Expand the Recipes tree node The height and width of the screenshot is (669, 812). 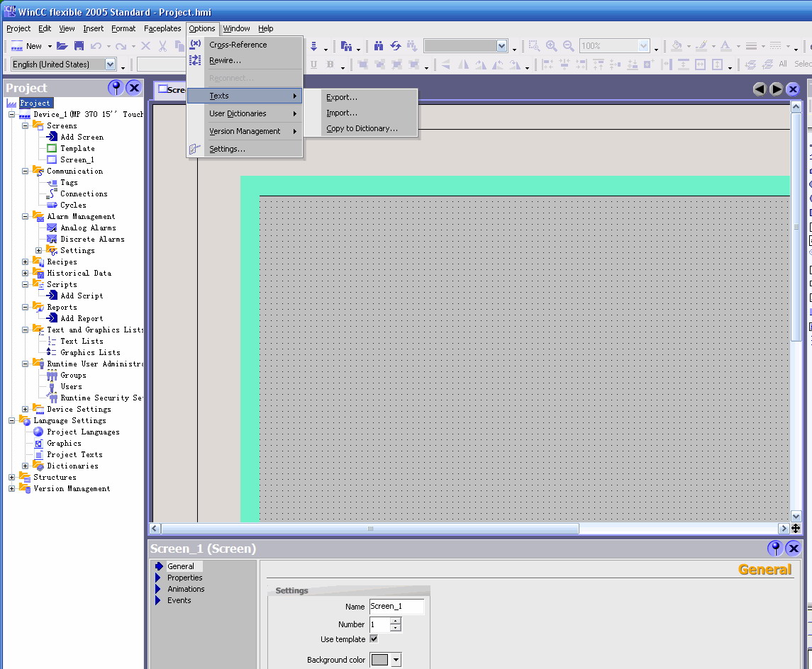tap(25, 262)
